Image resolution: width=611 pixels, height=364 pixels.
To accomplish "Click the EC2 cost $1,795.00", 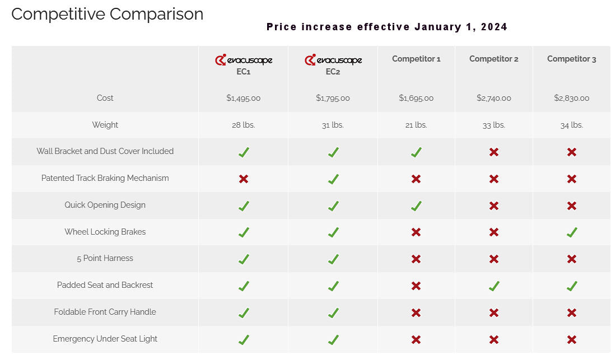I will click(333, 98).
